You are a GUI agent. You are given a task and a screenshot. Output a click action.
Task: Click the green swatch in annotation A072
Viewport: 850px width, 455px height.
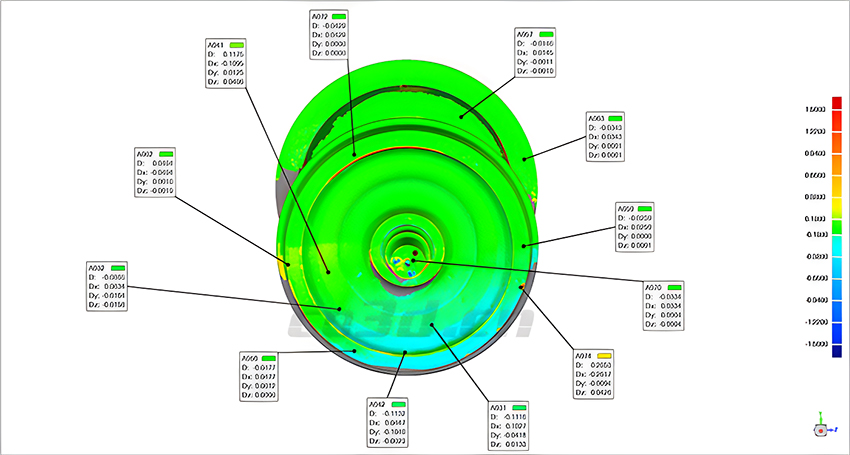tap(341, 17)
